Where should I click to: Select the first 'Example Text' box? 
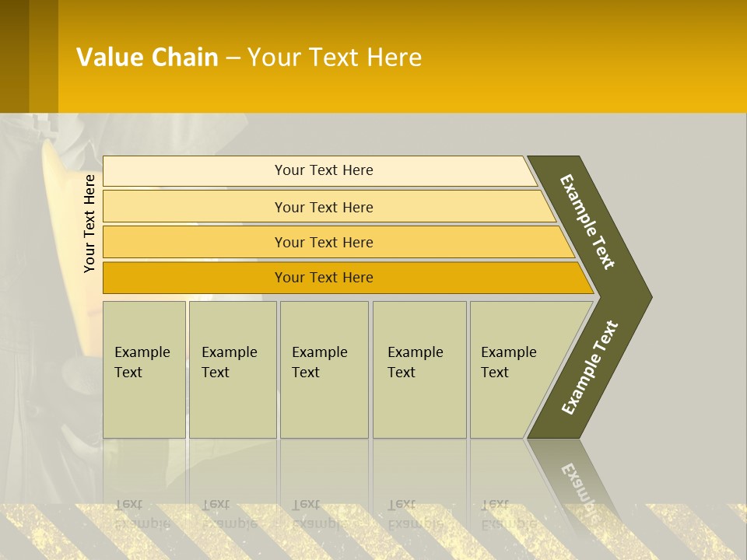(x=144, y=369)
